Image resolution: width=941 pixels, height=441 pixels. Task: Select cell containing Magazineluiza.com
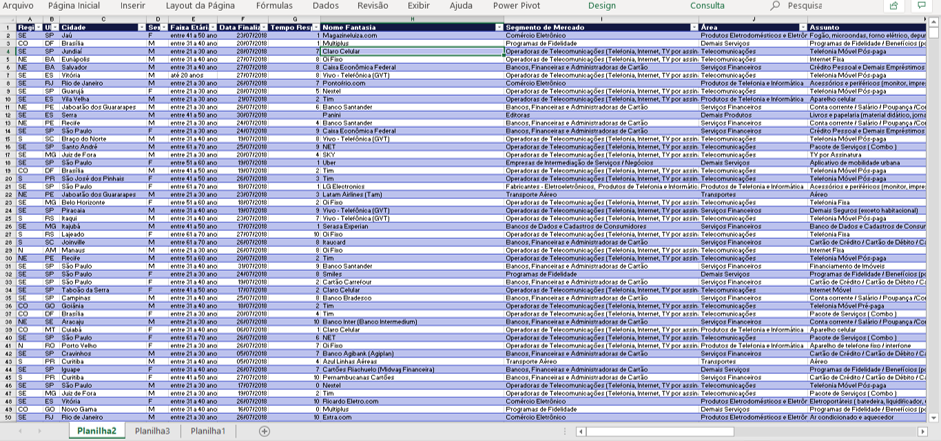pos(412,35)
